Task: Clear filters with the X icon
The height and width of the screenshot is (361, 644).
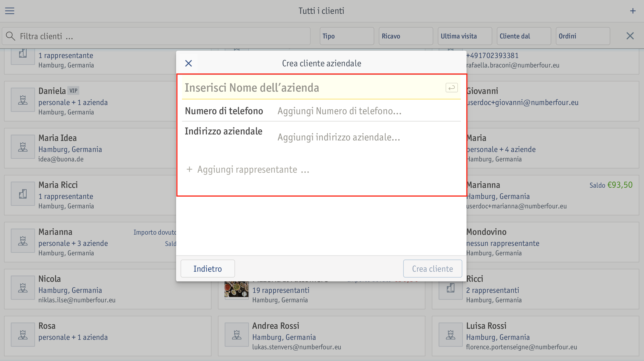Action: pyautogui.click(x=630, y=36)
